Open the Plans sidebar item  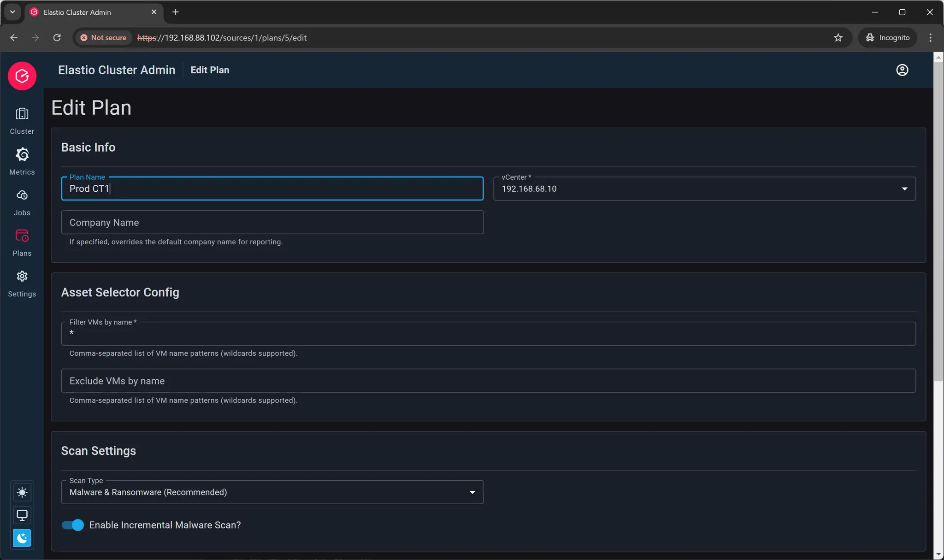coord(22,243)
